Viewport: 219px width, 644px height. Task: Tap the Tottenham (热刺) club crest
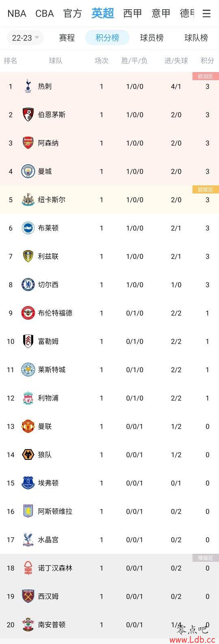tap(28, 86)
